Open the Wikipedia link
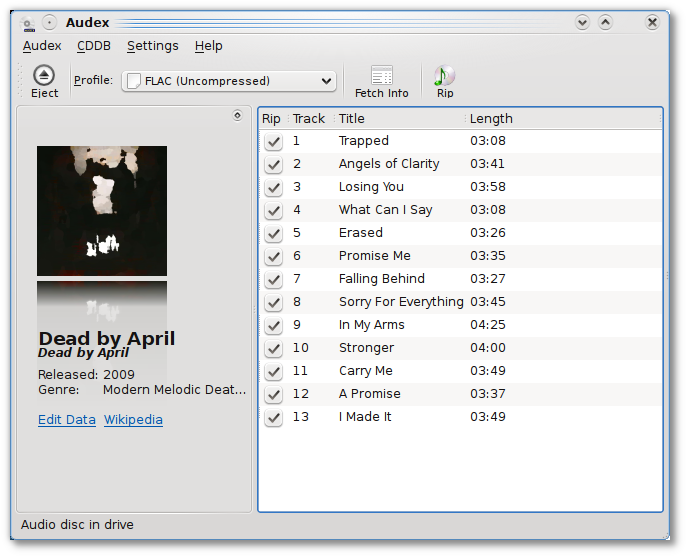 133,419
